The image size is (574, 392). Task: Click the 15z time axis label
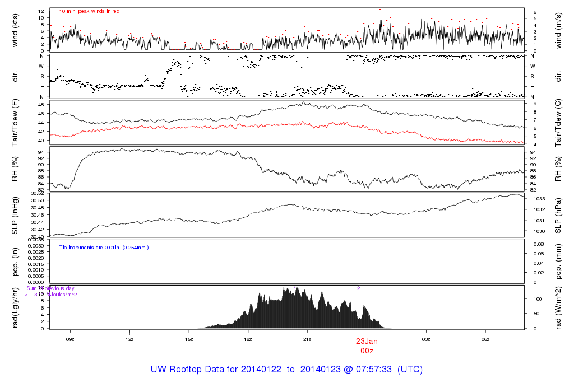click(x=189, y=339)
